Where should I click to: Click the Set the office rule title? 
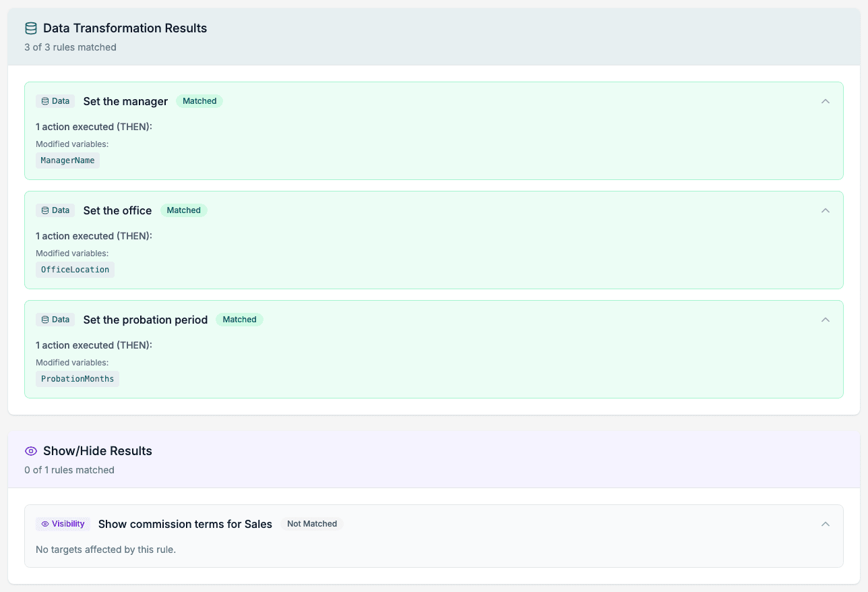(117, 210)
